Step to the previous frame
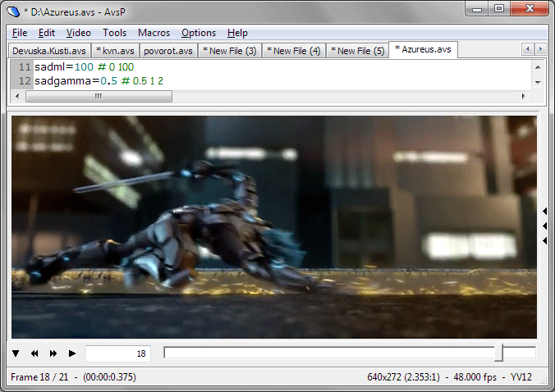Viewport: 555px width, 392px height. pyautogui.click(x=34, y=353)
